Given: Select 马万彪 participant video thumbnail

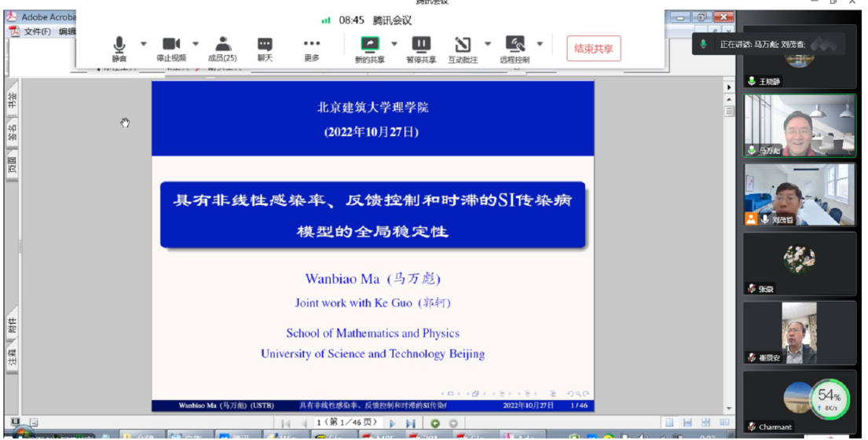Looking at the screenshot, I should pos(799,126).
